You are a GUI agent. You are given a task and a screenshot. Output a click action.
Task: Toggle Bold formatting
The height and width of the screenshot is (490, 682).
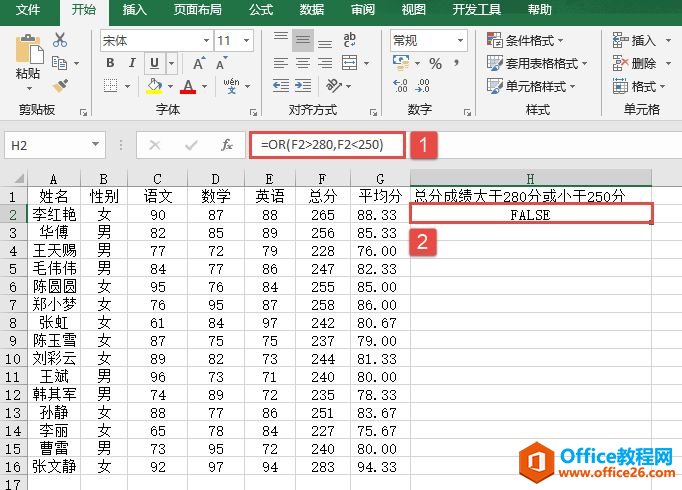(x=110, y=63)
